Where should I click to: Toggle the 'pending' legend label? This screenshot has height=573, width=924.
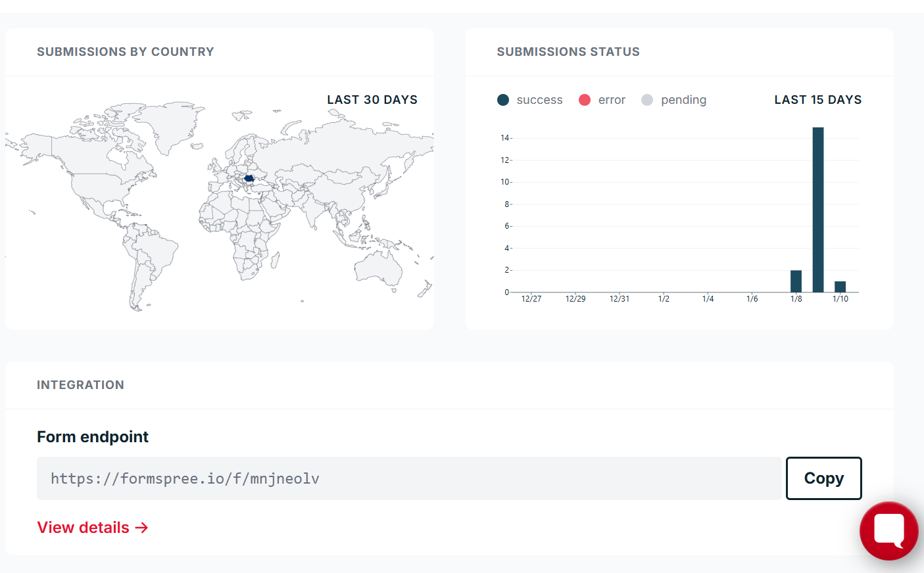683,100
